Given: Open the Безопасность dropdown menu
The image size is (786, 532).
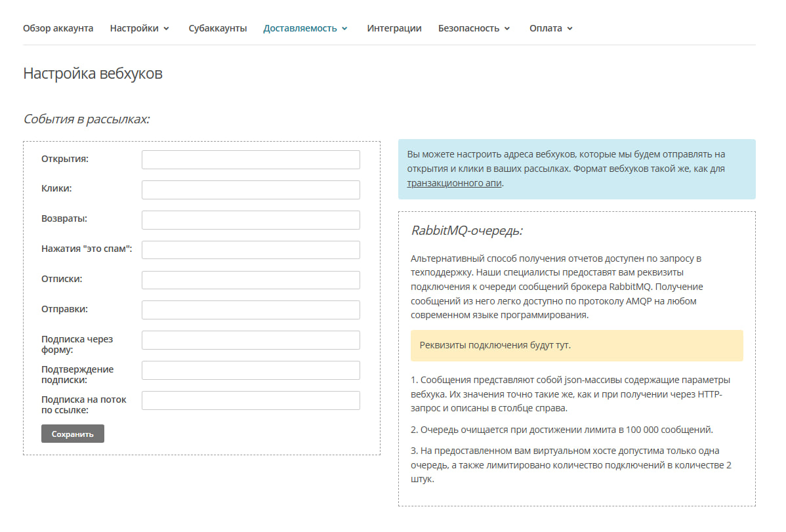Looking at the screenshot, I should (x=474, y=28).
